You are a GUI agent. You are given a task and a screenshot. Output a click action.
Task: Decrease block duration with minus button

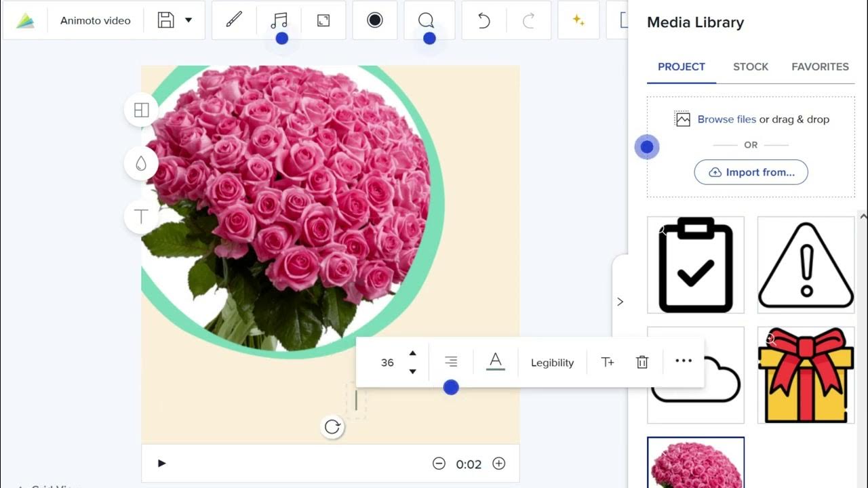coord(439,464)
